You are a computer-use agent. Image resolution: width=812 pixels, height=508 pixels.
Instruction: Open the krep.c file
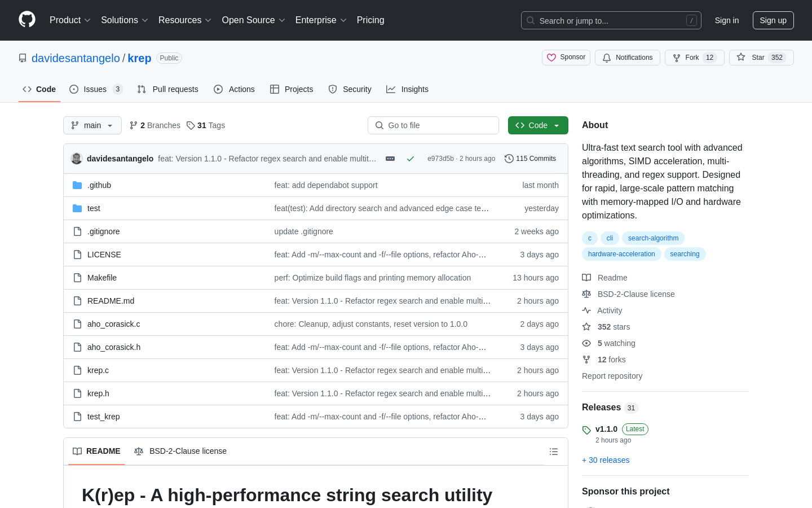[98, 370]
